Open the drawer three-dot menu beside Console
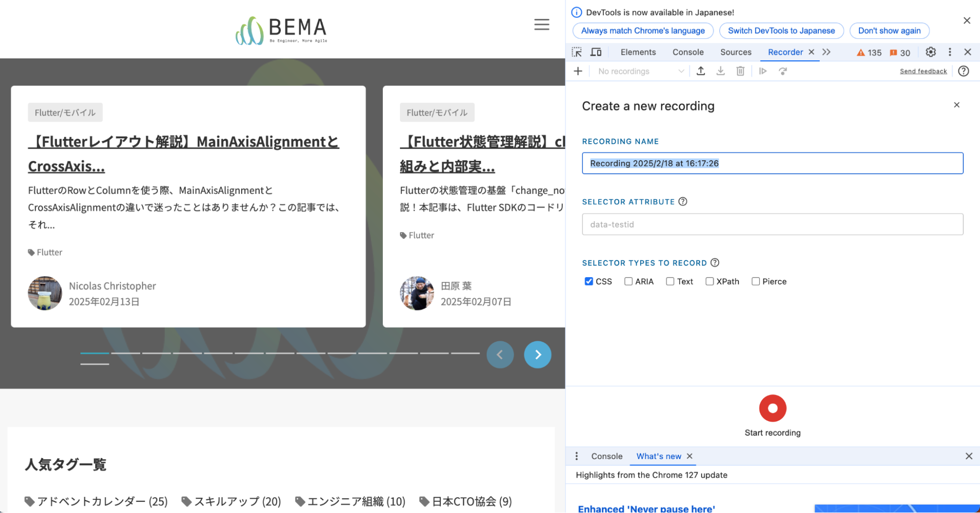This screenshot has height=513, width=980. [577, 456]
